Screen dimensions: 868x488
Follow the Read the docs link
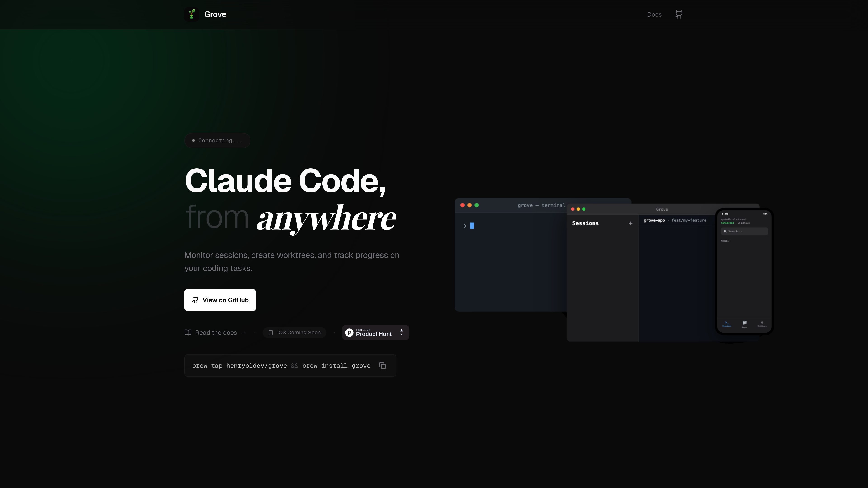coord(216,333)
